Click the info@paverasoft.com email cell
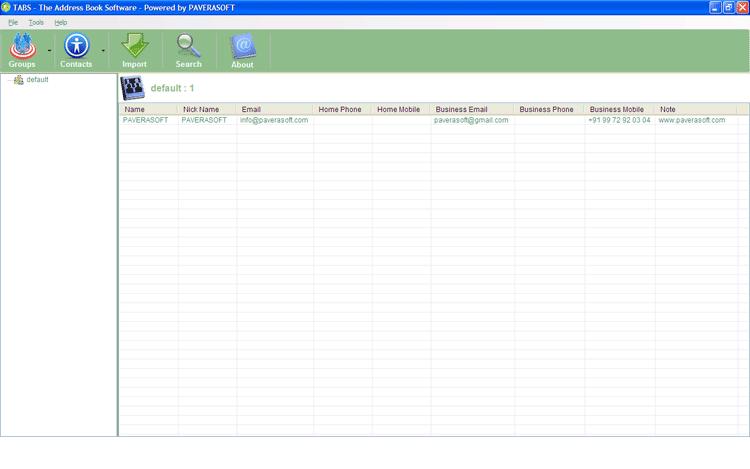This screenshot has height=469, width=750. [274, 120]
